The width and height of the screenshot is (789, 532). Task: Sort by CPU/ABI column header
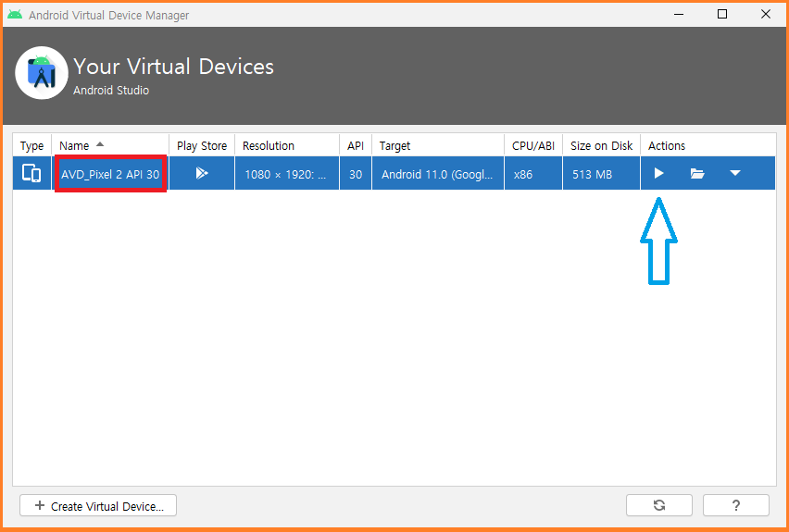pos(532,145)
